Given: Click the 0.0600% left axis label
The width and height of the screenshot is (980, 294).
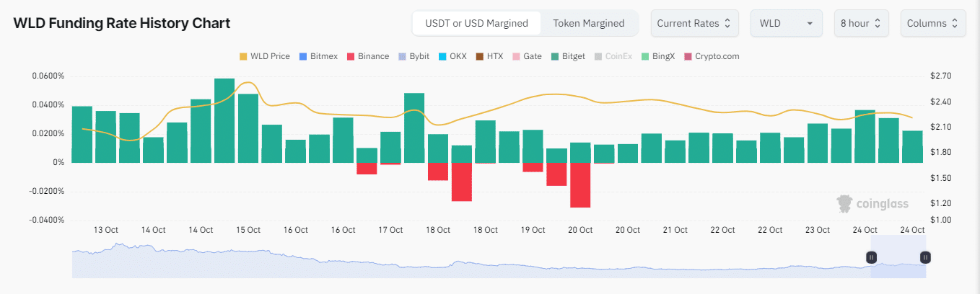Looking at the screenshot, I should (x=48, y=76).
